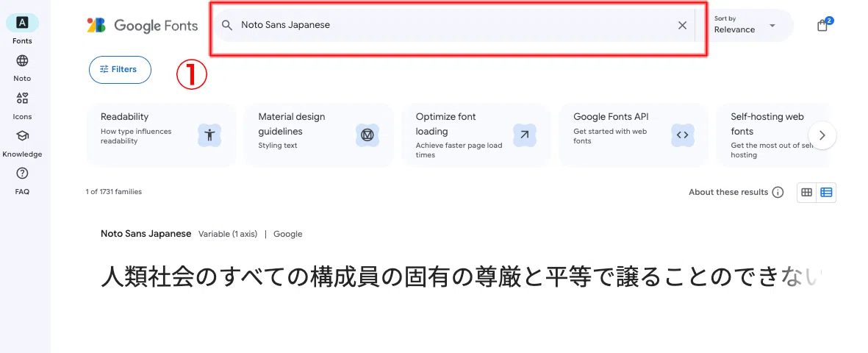This screenshot has height=353, width=868.
Task: Open the FAQ question mark section
Action: [22, 181]
